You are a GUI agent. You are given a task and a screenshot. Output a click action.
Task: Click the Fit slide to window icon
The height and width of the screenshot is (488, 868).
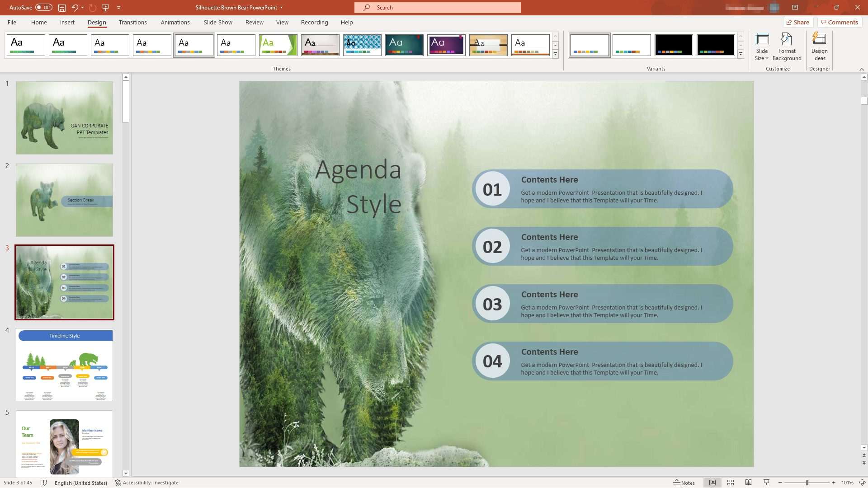(x=862, y=483)
